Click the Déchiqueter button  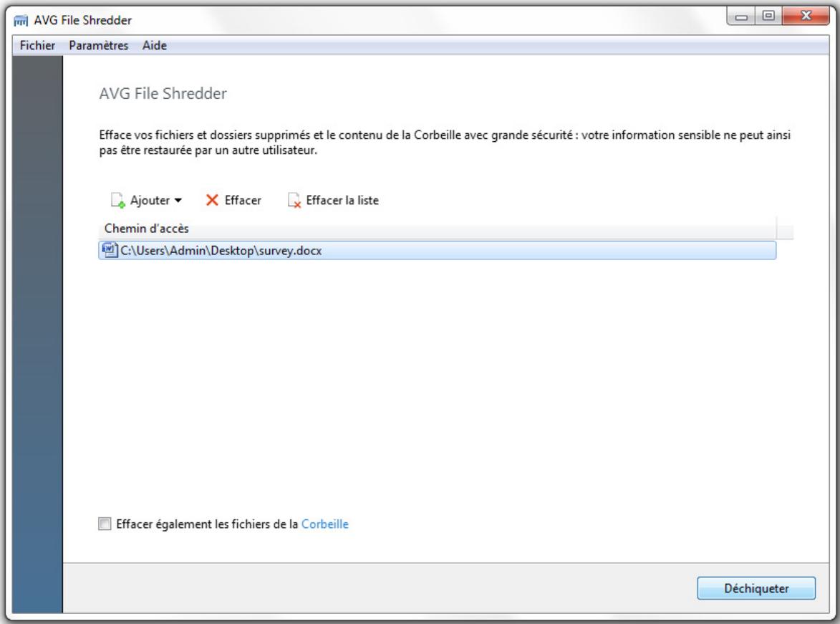[756, 588]
